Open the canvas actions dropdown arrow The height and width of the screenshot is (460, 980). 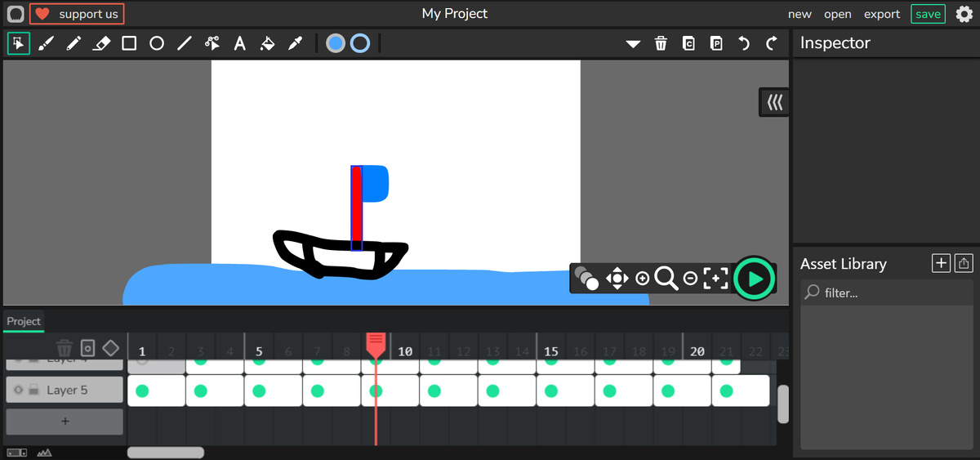(633, 44)
